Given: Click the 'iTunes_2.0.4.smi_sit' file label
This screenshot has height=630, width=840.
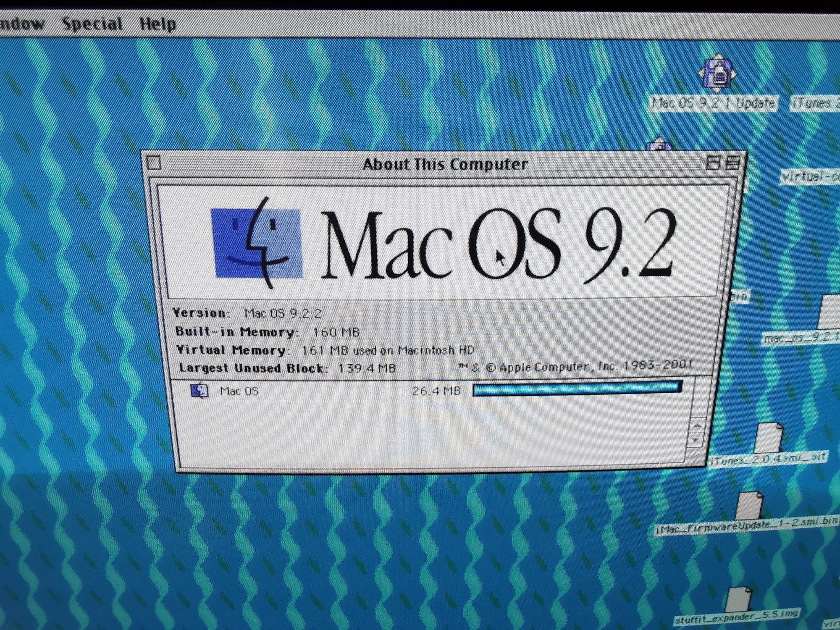Looking at the screenshot, I should (768, 459).
